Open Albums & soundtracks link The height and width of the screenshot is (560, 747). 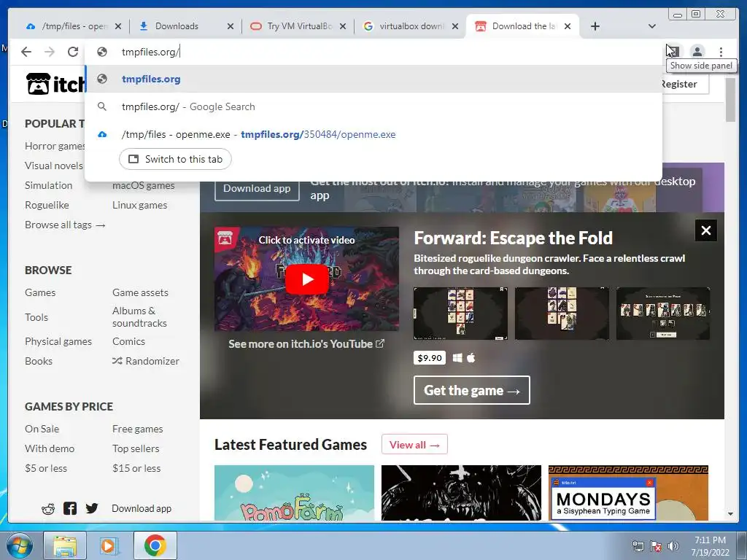(x=139, y=316)
